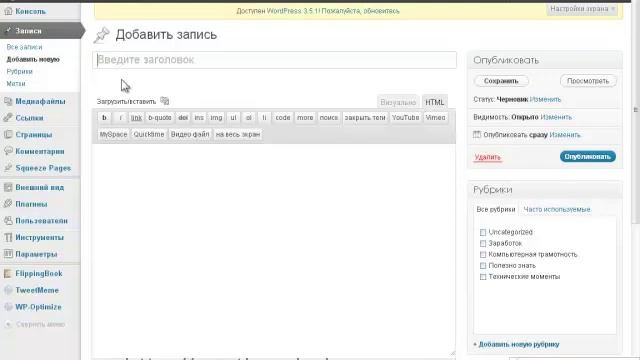Viewport: 640px width, 360px height.
Task: Switch to the HTML editor tab
Action: coord(434,102)
